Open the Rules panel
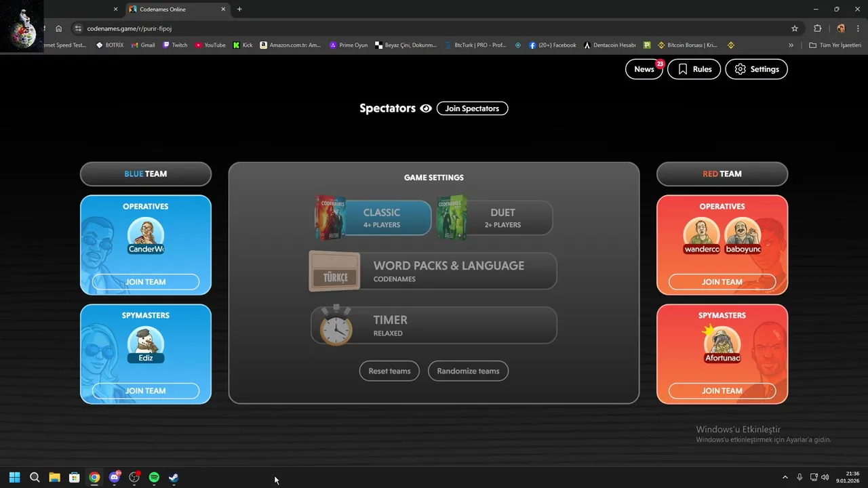The width and height of the screenshot is (868, 488). point(694,69)
